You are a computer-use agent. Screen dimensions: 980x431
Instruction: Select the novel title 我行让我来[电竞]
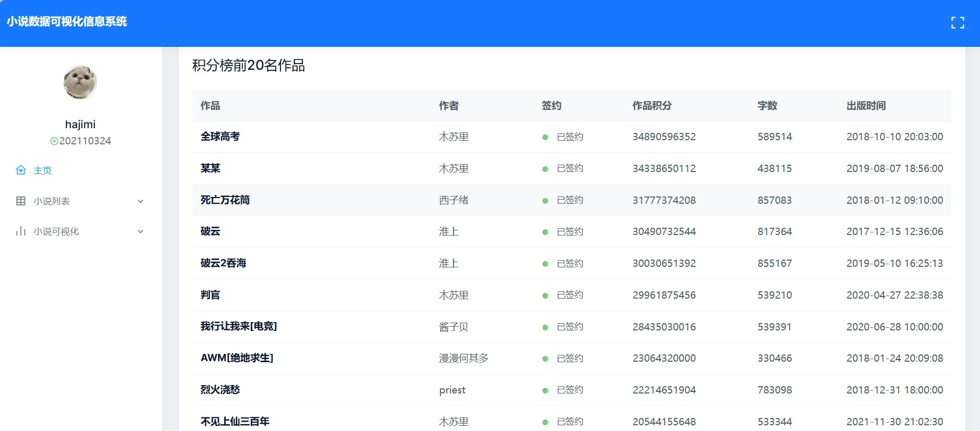[239, 326]
